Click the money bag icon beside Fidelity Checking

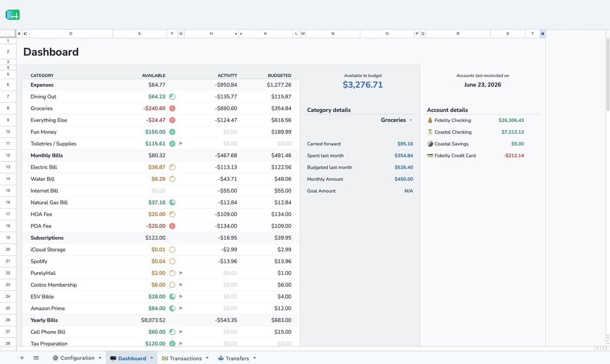coord(430,120)
